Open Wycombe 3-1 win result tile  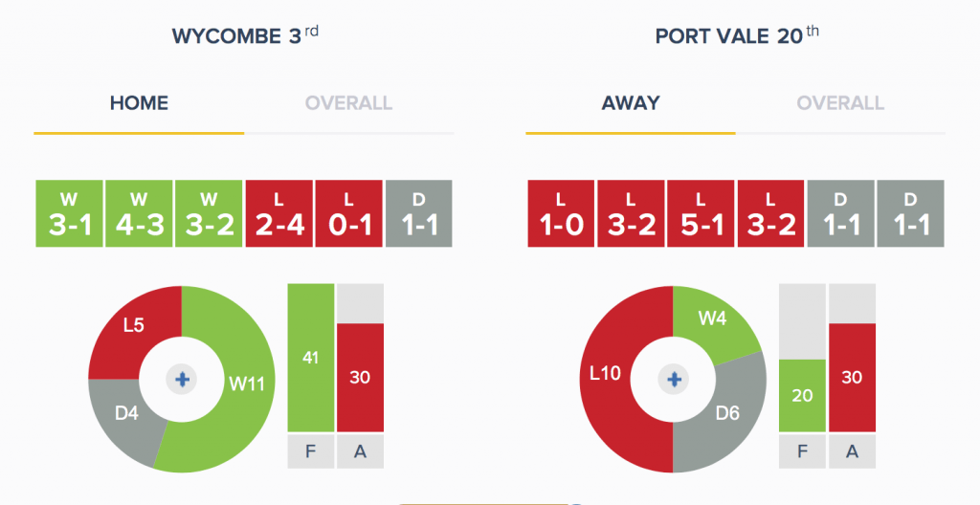click(x=69, y=213)
